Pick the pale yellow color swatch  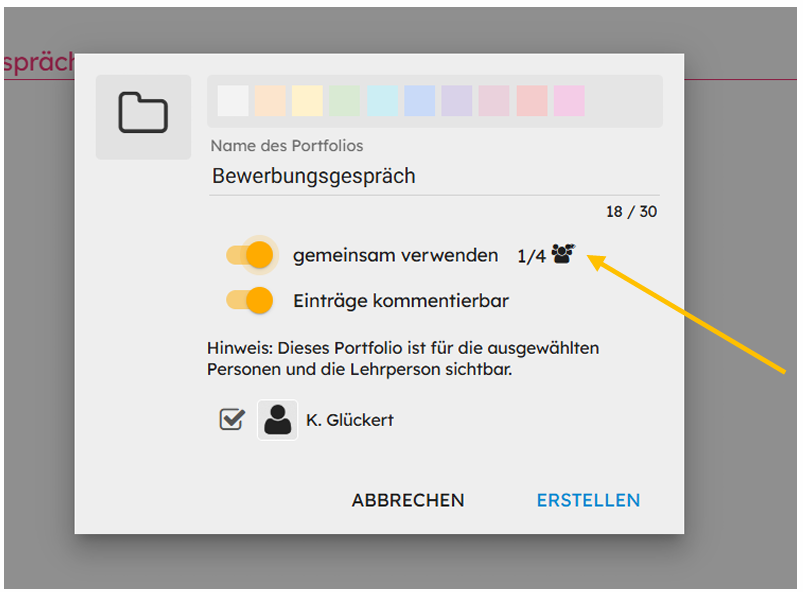307,101
